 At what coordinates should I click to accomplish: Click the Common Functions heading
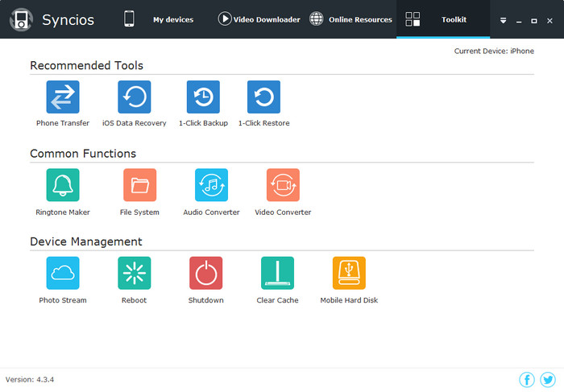coord(83,154)
